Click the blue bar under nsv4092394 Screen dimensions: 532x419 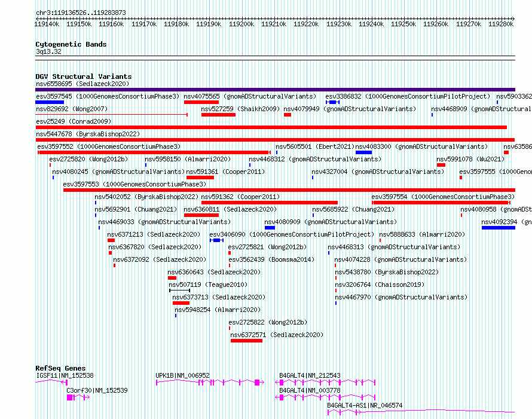[499, 228]
